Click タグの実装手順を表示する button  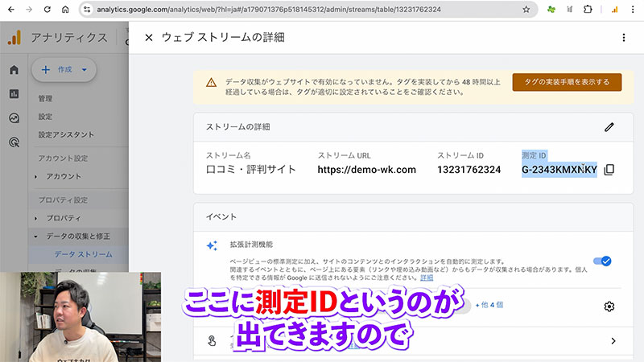(x=567, y=82)
